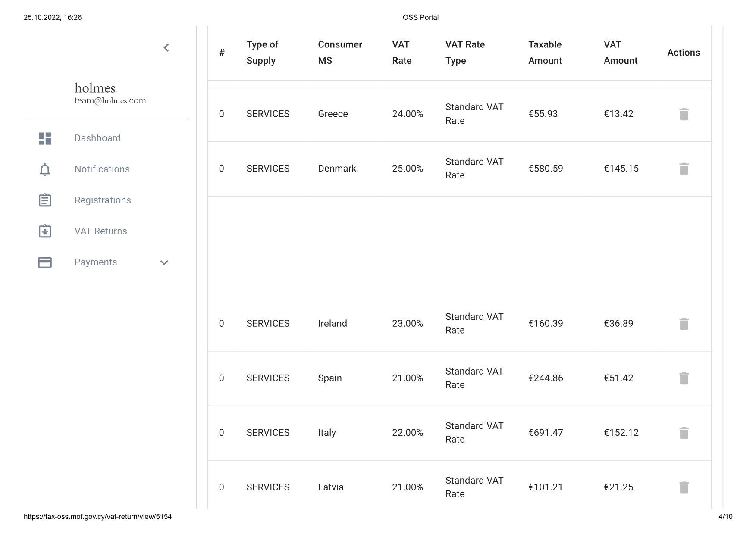
Task: Delete the Latvia row with trash icon
Action: tap(684, 487)
